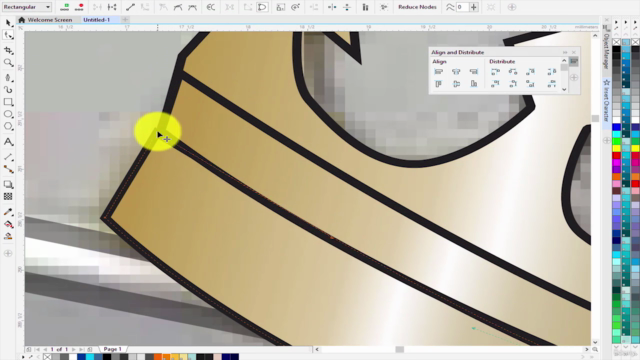Click the Distribute Right icon
This screenshot has width=640, height=360.
tap(530, 72)
